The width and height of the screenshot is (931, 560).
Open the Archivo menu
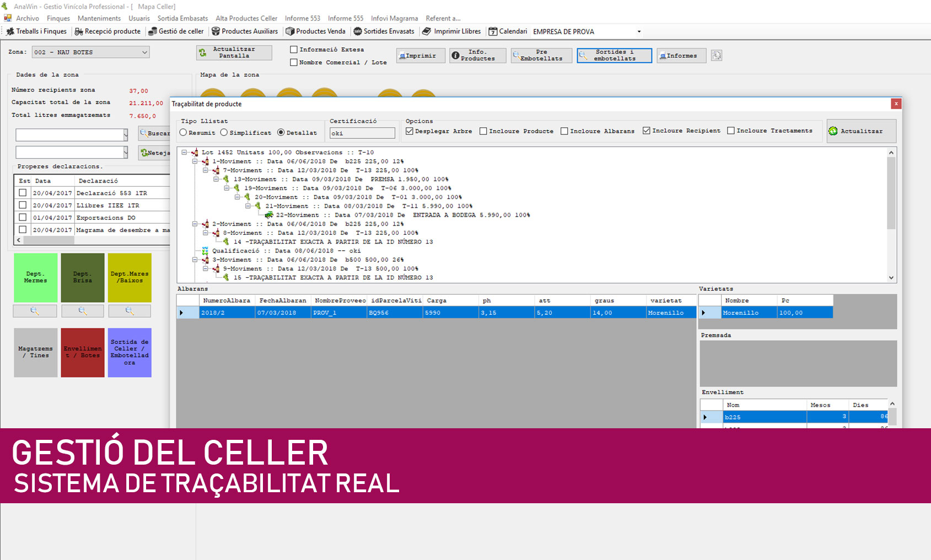click(x=28, y=18)
